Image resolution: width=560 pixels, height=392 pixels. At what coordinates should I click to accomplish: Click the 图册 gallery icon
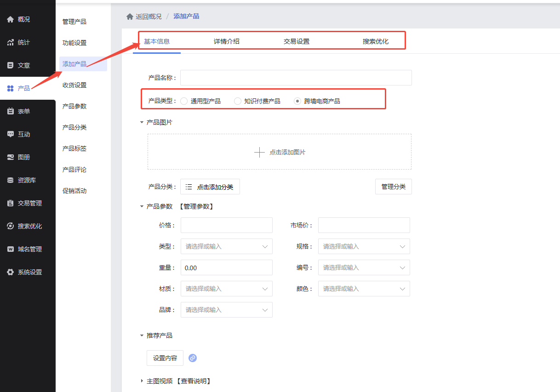10,157
